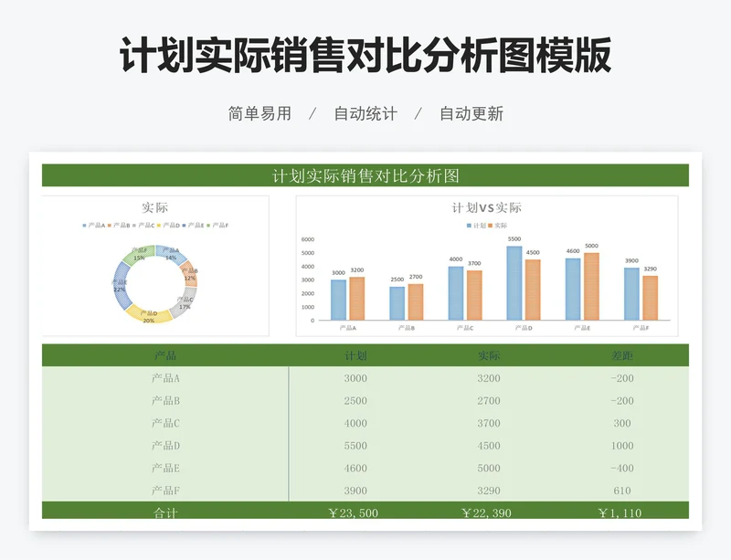Viewport: 731px width, 560px height.
Task: Select the 产品B row name cell
Action: click(x=165, y=400)
